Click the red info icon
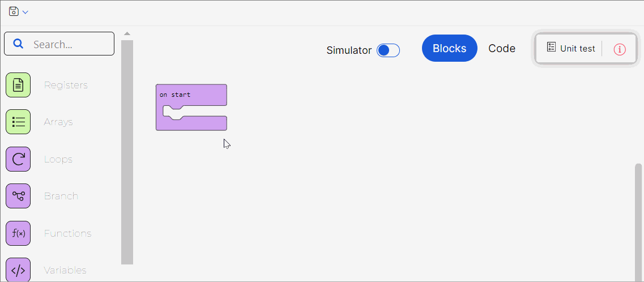This screenshot has height=282, width=644. tap(620, 49)
